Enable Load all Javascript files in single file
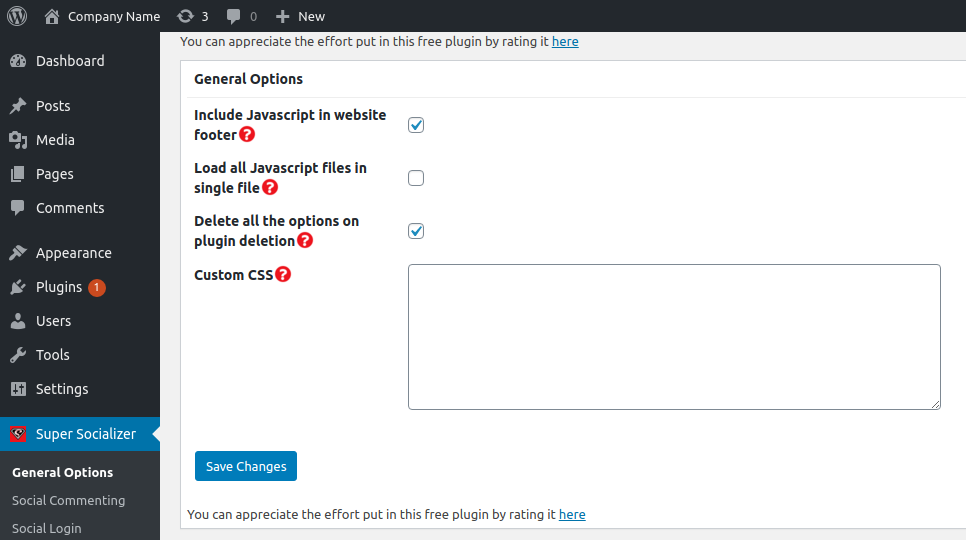Screen dimensions: 966x540 (416, 178)
